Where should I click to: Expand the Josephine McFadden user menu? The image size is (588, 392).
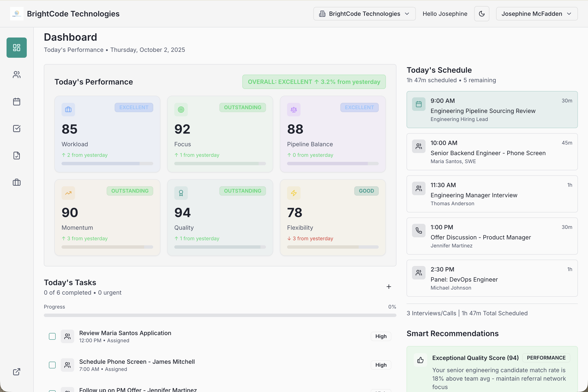[537, 14]
